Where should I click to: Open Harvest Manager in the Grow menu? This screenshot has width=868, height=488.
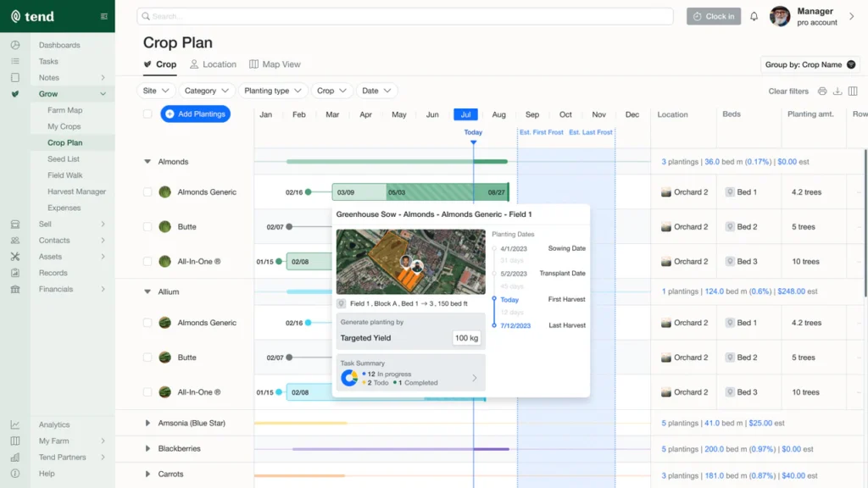[76, 191]
